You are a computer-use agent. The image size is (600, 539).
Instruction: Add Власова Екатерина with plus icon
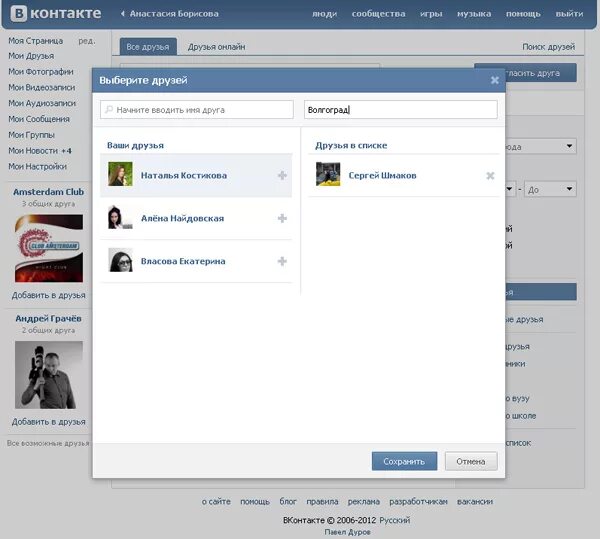pyautogui.click(x=282, y=261)
